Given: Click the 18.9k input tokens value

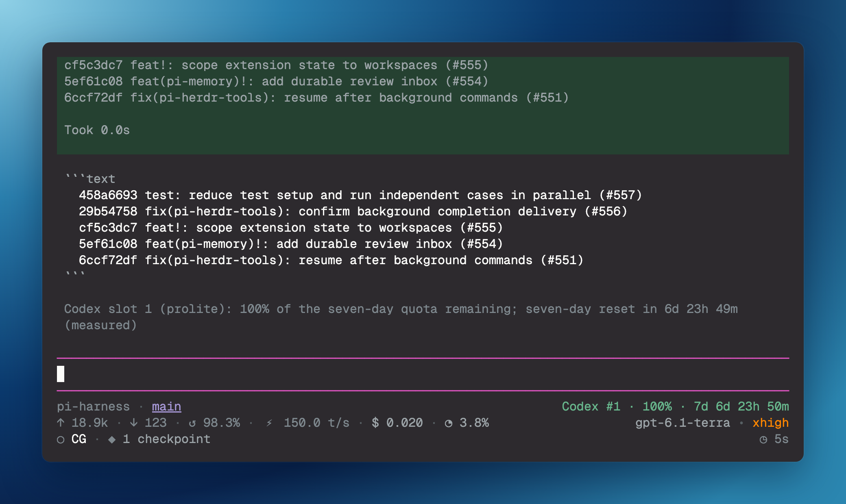Looking at the screenshot, I should point(90,423).
